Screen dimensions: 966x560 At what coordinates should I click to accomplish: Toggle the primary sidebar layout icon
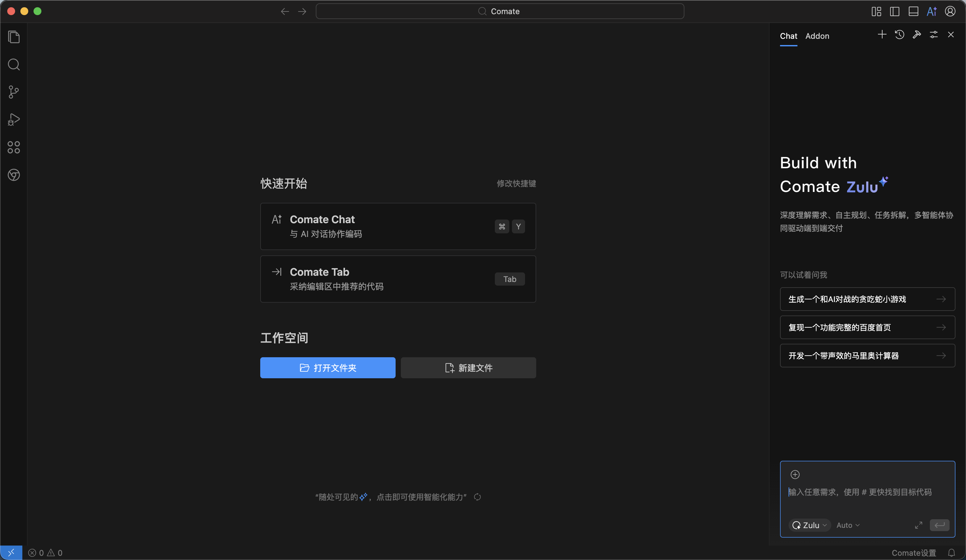[x=895, y=12]
